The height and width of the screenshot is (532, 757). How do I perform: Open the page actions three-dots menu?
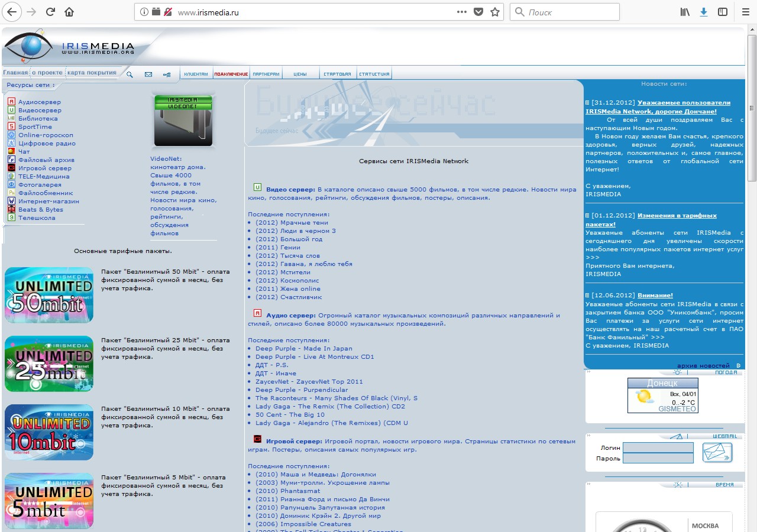click(462, 12)
